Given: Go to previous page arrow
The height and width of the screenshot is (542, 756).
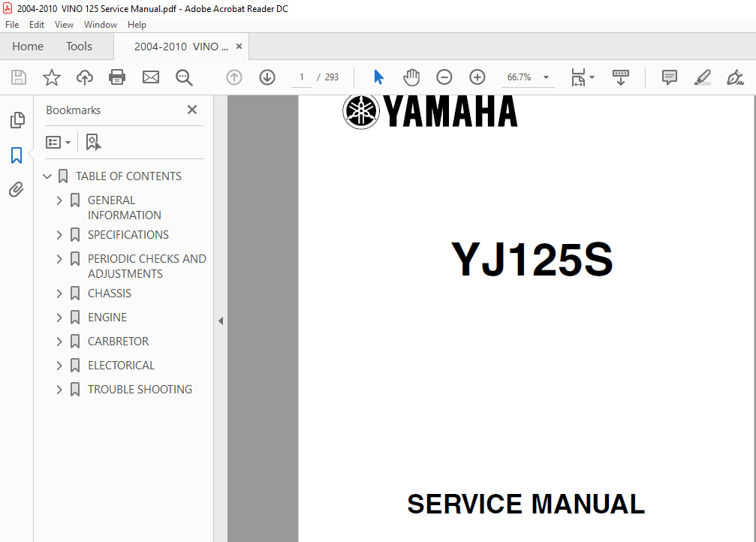Looking at the screenshot, I should pyautogui.click(x=234, y=77).
